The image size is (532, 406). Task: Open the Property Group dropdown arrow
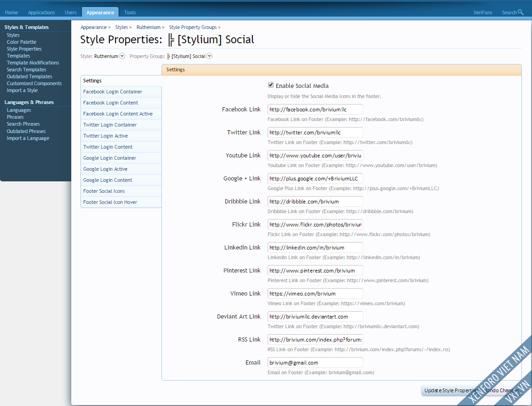[x=210, y=56]
